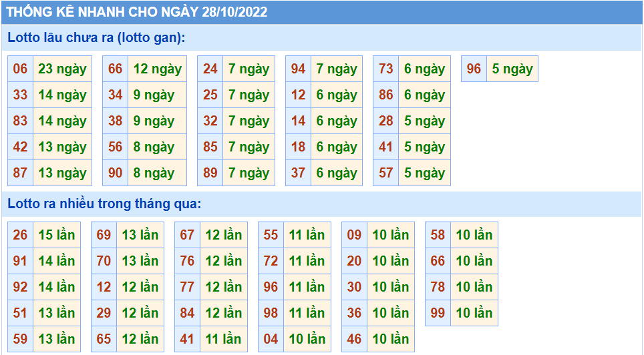
Task: Click number 06 in the lotto gan table
Action: 20,69
